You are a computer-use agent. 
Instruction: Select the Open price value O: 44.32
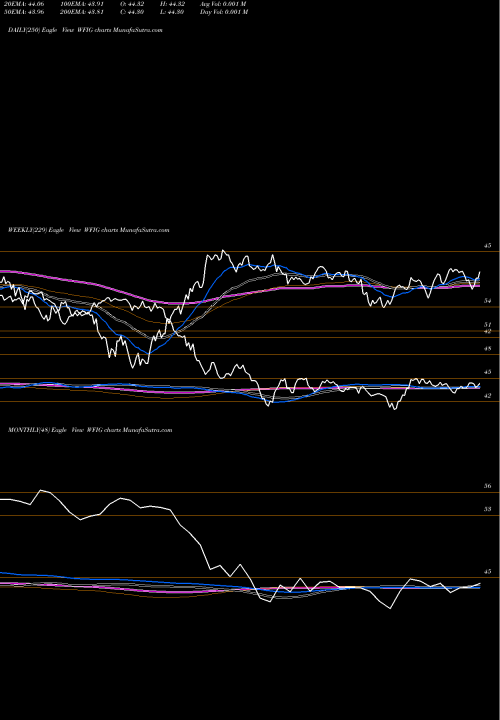pyautogui.click(x=132, y=4)
